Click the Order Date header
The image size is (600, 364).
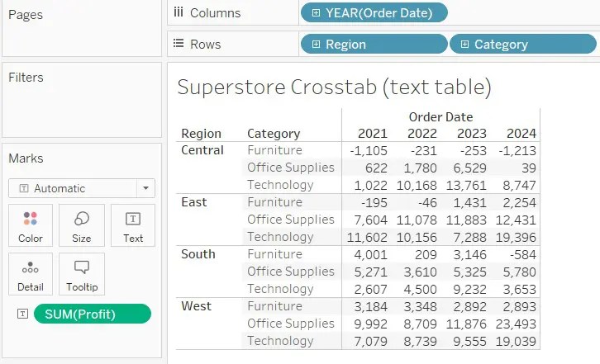pyautogui.click(x=440, y=117)
